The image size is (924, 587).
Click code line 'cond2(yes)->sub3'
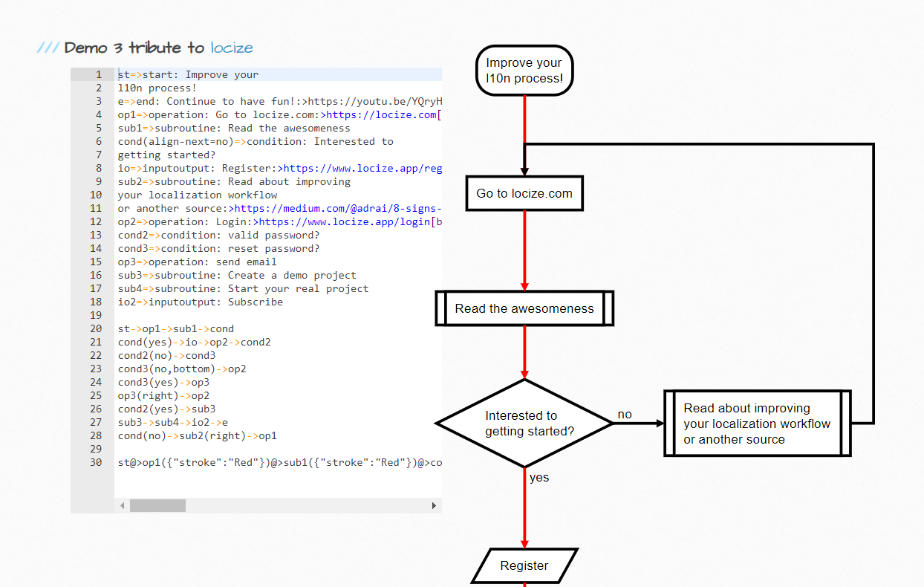tap(167, 409)
